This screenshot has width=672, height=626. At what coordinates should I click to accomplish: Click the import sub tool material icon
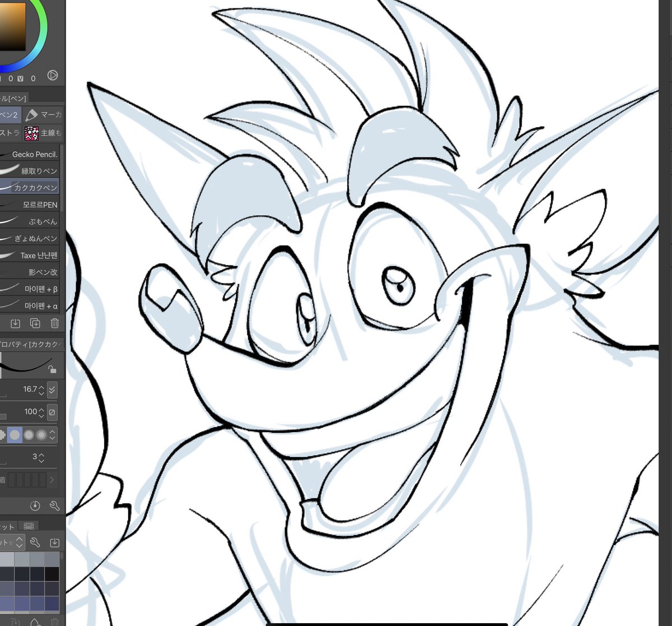click(x=16, y=323)
